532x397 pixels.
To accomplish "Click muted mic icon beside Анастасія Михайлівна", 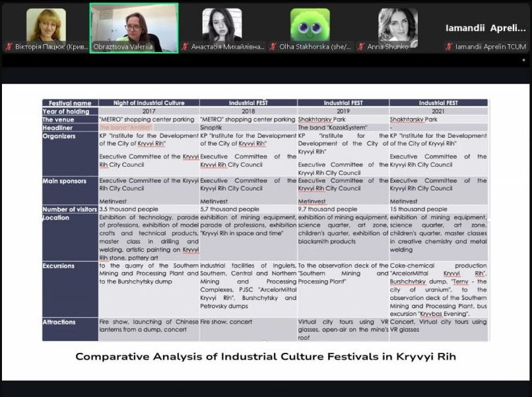I will (185, 47).
